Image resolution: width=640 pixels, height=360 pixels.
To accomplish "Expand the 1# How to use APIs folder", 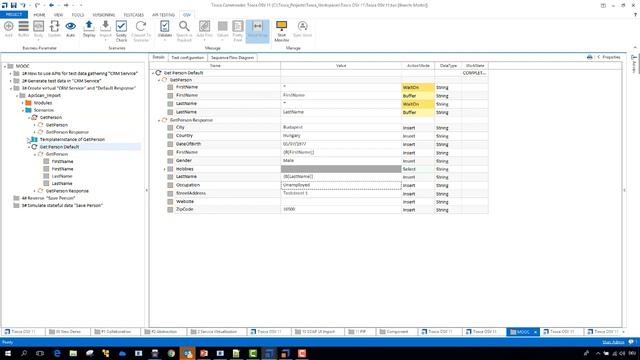I will 11,73.
